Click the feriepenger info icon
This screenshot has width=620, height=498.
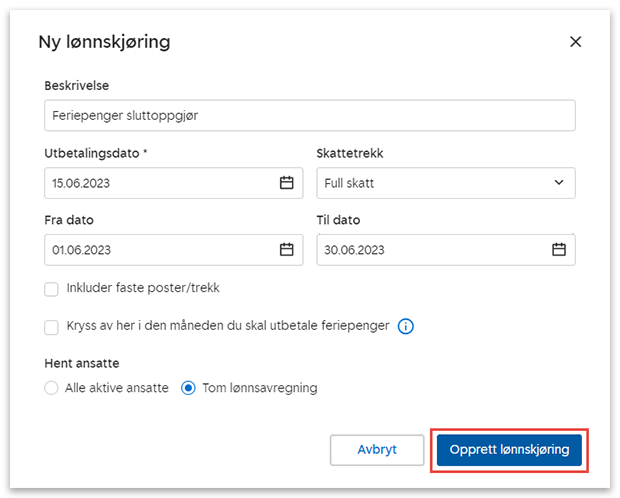406,326
